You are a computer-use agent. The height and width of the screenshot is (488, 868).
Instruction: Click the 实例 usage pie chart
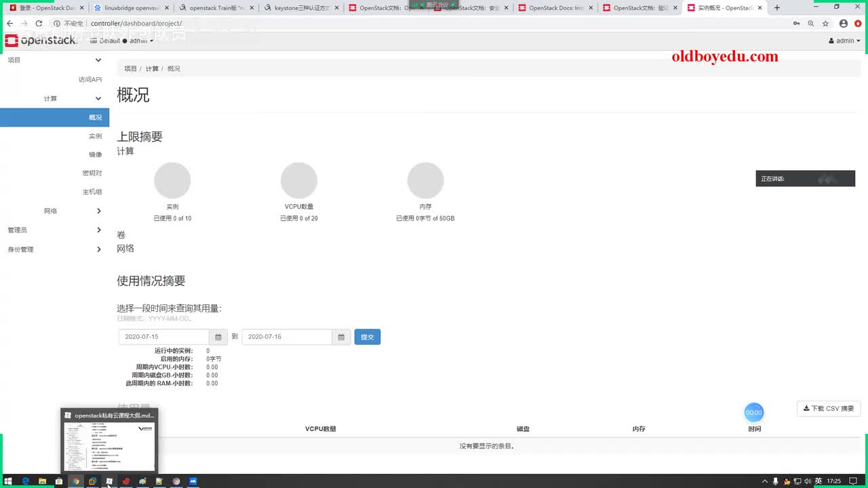172,180
